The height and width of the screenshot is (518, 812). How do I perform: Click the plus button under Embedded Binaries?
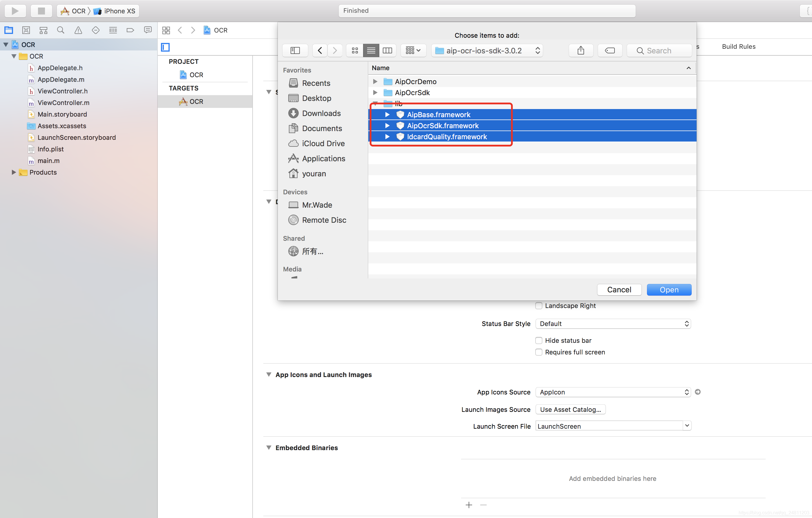[469, 505]
